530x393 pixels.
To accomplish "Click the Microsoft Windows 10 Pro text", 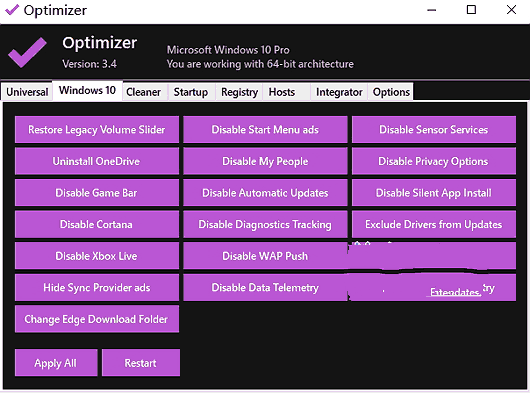I will (228, 50).
